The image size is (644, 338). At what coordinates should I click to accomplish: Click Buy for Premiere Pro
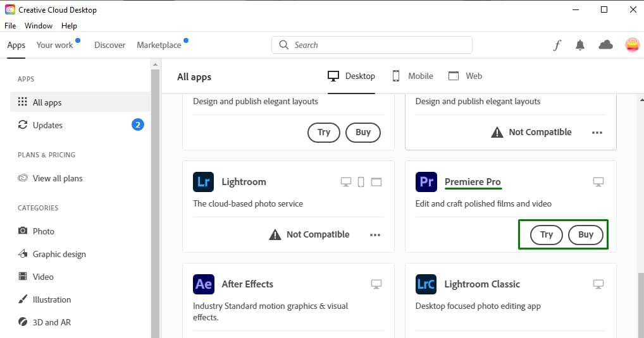pos(586,234)
